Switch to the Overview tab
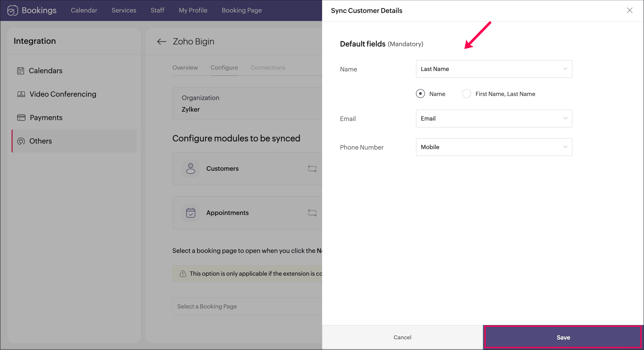Viewport: 644px width, 350px height. coord(185,68)
